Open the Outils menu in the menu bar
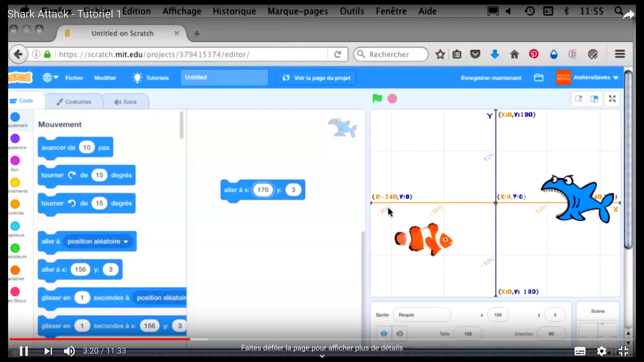644x362 pixels. click(x=352, y=11)
